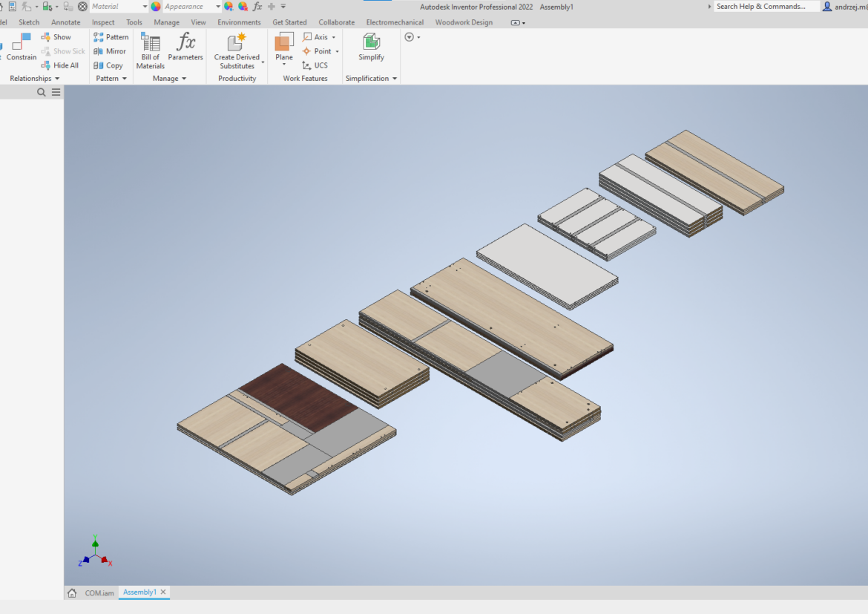Switch to the Woodwork Design ribbon tab
The height and width of the screenshot is (614, 868).
tap(464, 22)
